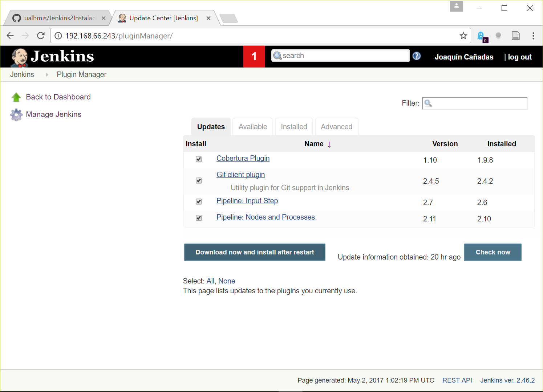Expand the breadcrumb arrow after Jenkins
The image size is (543, 392).
[x=47, y=75]
